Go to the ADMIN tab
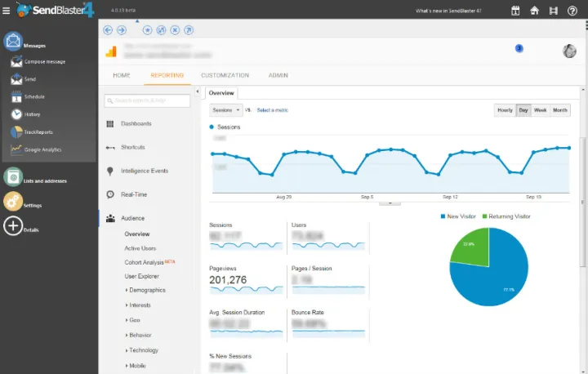 [278, 75]
